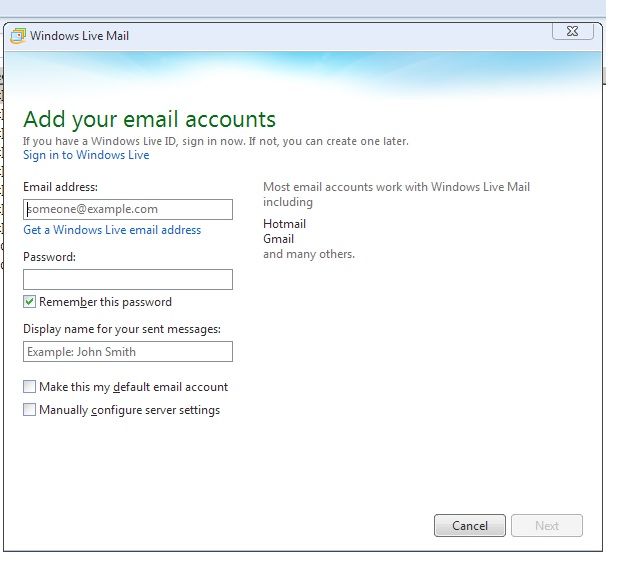
Task: Uncheck Remember this password
Action: (29, 302)
